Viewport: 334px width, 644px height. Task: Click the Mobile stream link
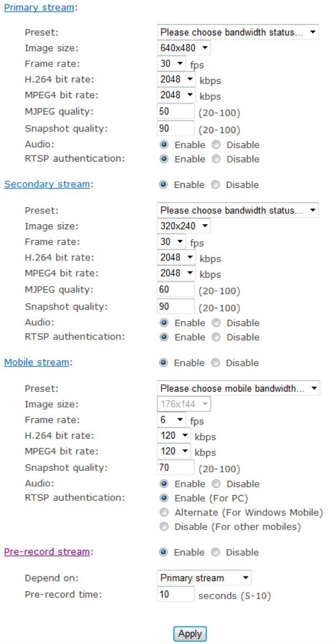pyautogui.click(x=36, y=362)
